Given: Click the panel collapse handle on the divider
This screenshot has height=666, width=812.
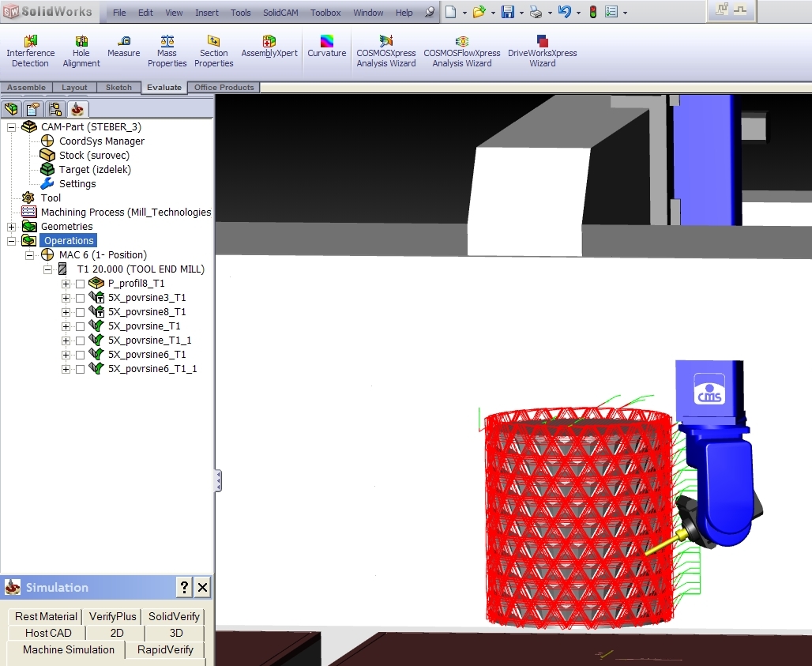Looking at the screenshot, I should click(219, 481).
